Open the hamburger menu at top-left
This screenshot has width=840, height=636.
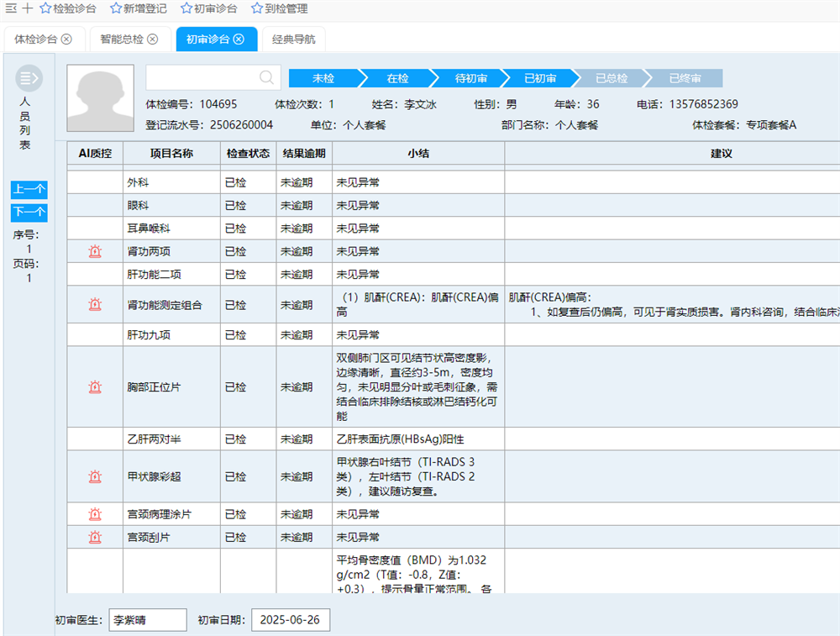pyautogui.click(x=10, y=8)
